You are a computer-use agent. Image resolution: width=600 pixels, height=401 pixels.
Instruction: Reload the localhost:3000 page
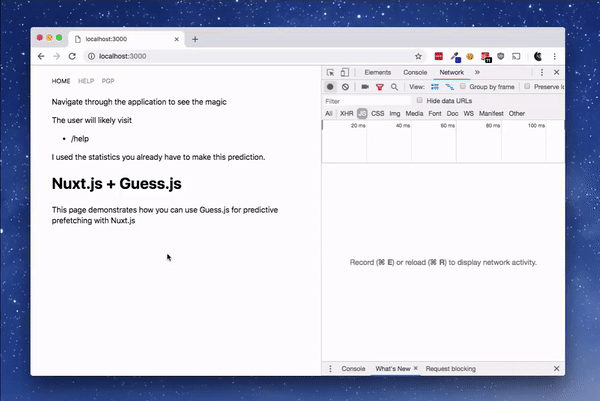coord(72,56)
